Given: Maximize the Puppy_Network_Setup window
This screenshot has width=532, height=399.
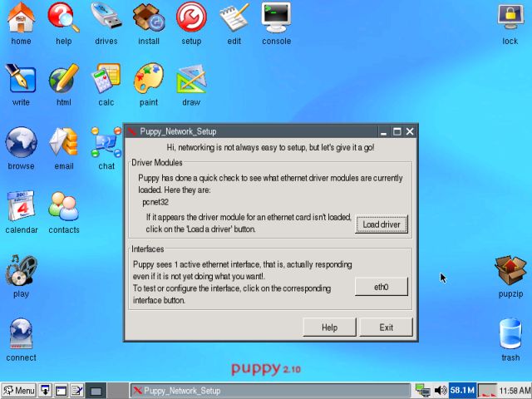Looking at the screenshot, I should pyautogui.click(x=397, y=131).
